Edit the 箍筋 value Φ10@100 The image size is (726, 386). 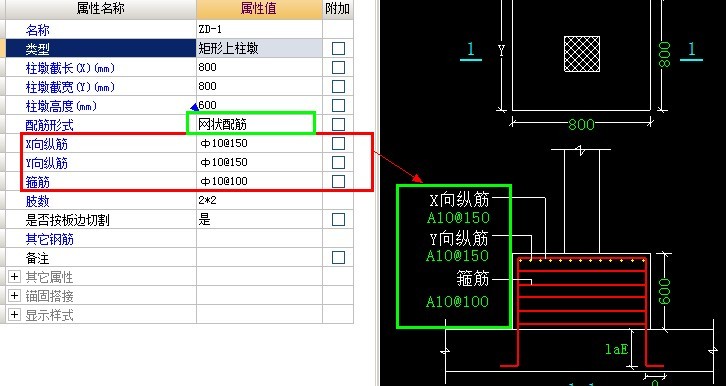(x=259, y=181)
